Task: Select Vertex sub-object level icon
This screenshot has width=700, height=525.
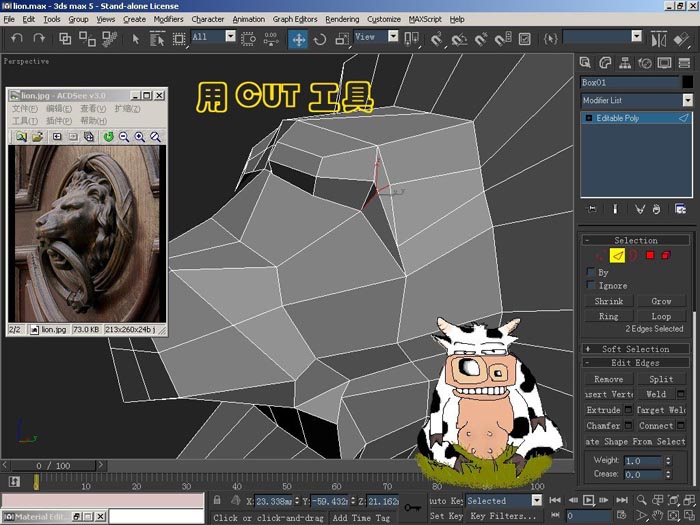Action: [600, 256]
